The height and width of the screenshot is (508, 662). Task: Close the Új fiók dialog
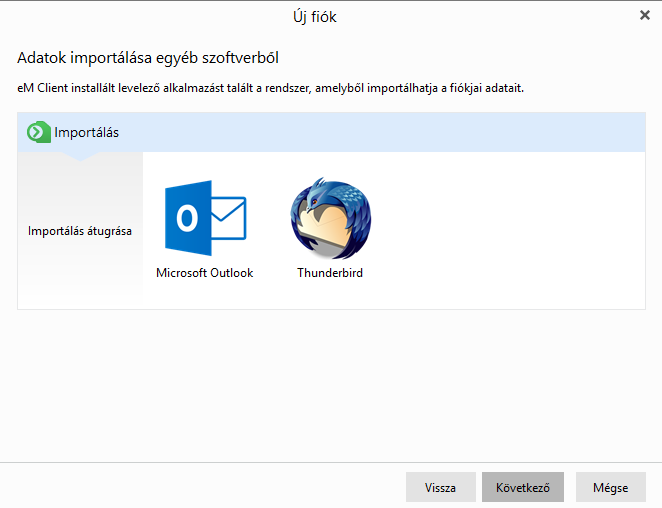click(x=645, y=16)
